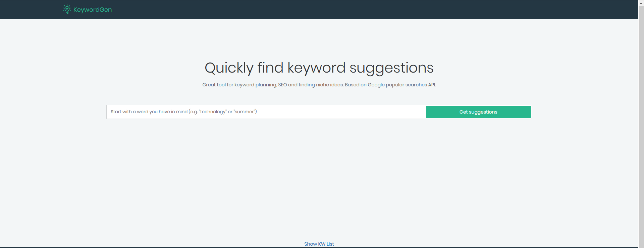Click 'niche ideas' in the subtitle

point(329,85)
